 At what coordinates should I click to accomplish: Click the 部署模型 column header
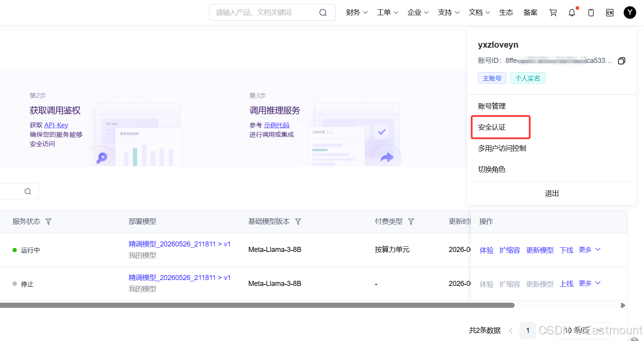[142, 221]
